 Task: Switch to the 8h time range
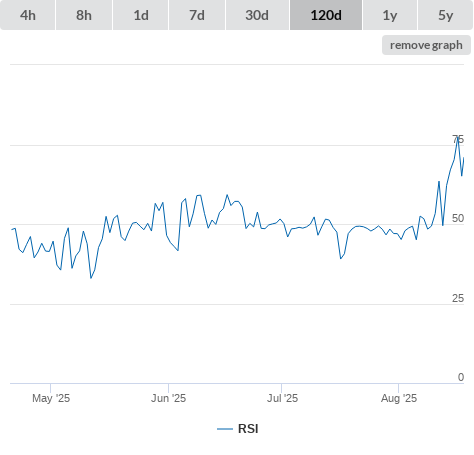84,15
